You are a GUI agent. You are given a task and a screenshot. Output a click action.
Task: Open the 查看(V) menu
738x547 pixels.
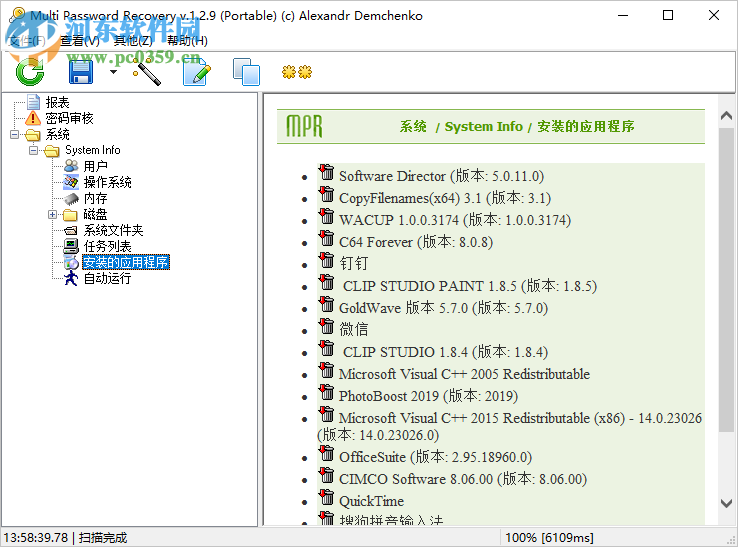[80, 41]
